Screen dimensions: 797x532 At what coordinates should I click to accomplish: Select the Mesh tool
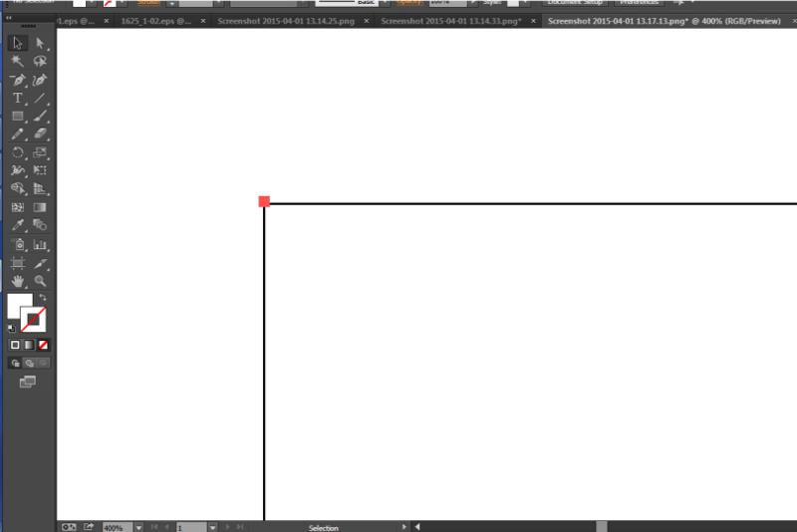(x=18, y=207)
